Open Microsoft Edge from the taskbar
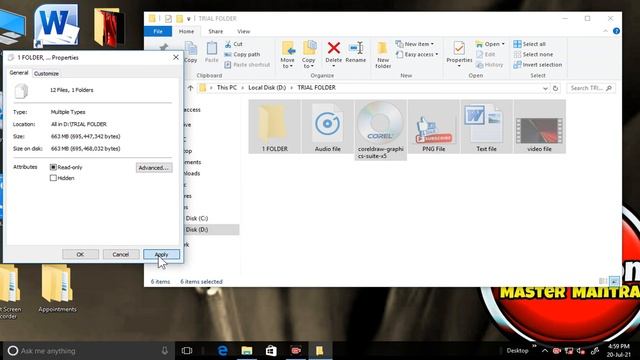 222,351
